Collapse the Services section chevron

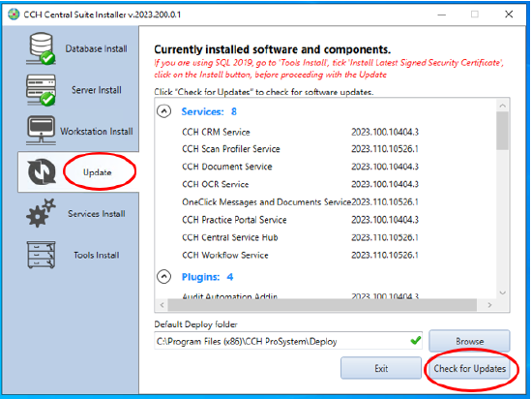(163, 111)
